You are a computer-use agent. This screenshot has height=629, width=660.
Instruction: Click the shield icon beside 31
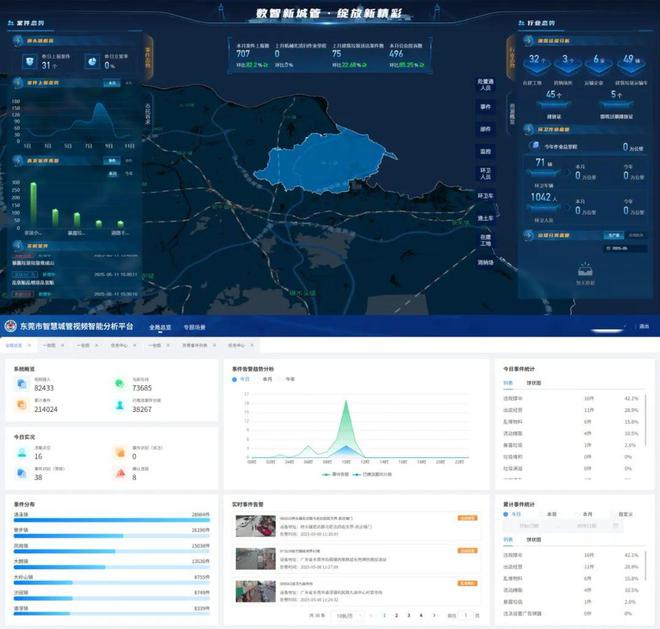[30, 62]
